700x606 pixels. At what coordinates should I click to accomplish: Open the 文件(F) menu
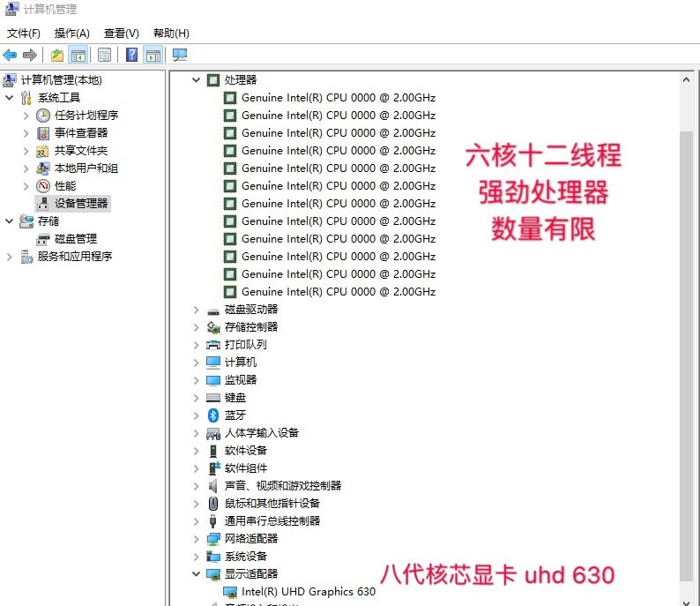(24, 34)
